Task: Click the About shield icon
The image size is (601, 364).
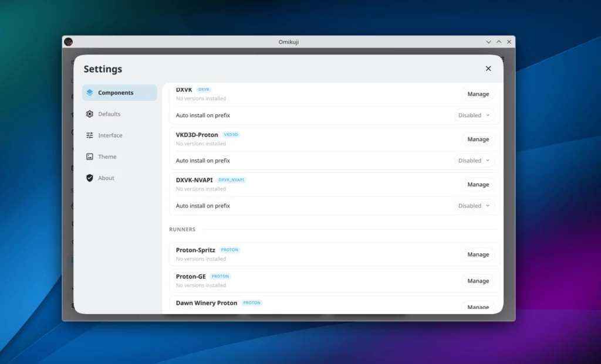Action: [90, 178]
